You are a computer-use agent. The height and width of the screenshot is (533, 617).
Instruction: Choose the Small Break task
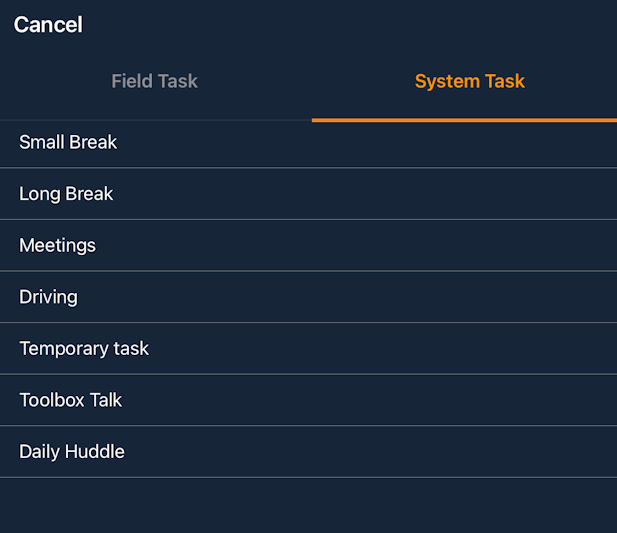pyautogui.click(x=68, y=143)
